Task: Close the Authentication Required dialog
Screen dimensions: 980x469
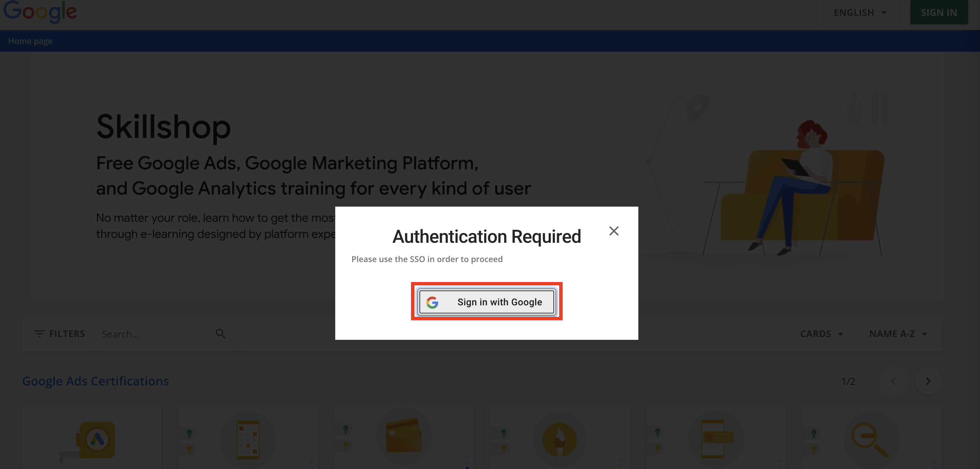Action: tap(613, 231)
